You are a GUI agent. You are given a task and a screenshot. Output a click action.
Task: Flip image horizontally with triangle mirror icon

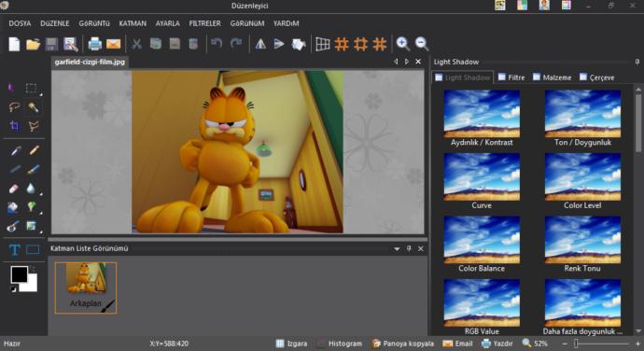(260, 44)
